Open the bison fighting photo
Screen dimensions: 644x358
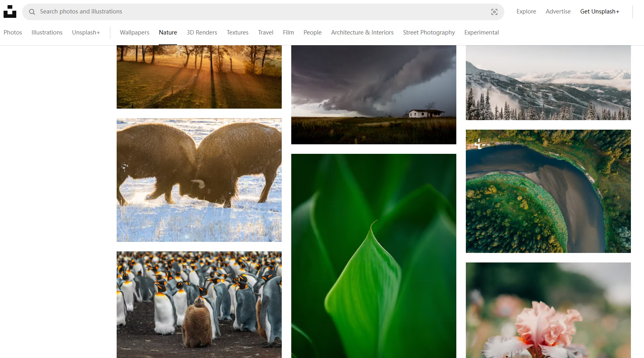click(199, 180)
